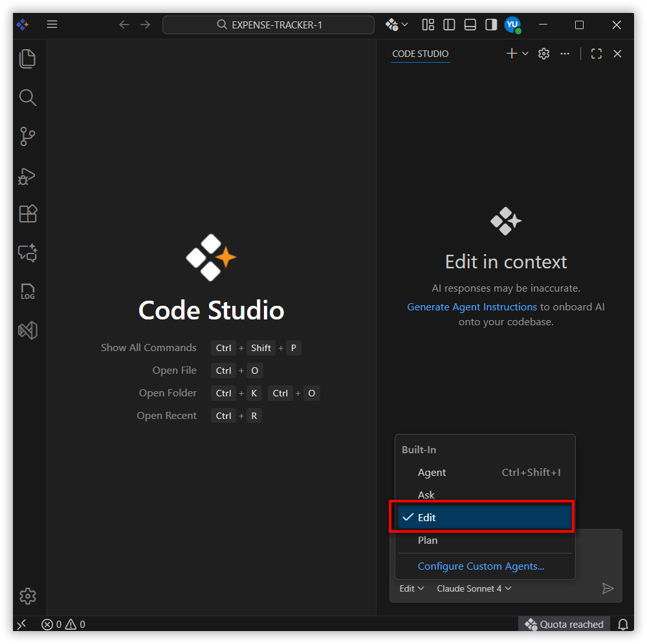This screenshot has height=644, width=647.
Task: Open the Explorer files icon
Action: pos(27,59)
